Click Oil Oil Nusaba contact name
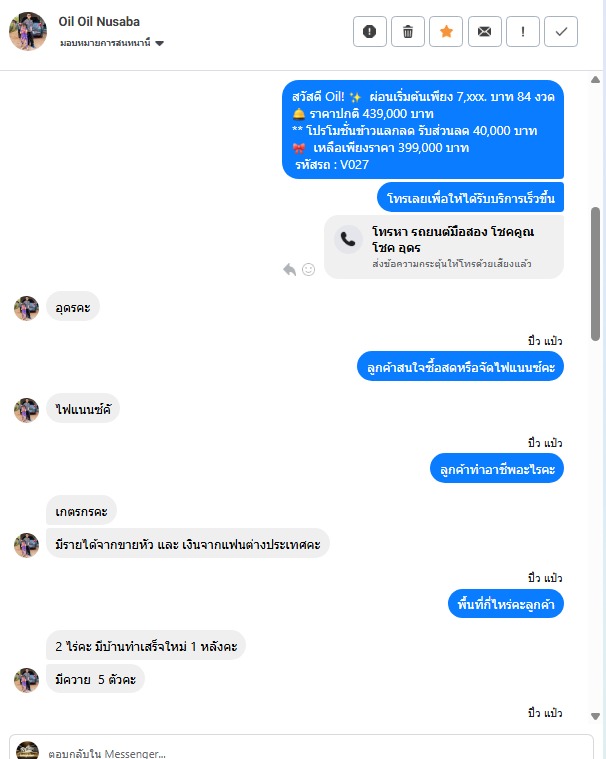This screenshot has width=606, height=759. point(99,22)
